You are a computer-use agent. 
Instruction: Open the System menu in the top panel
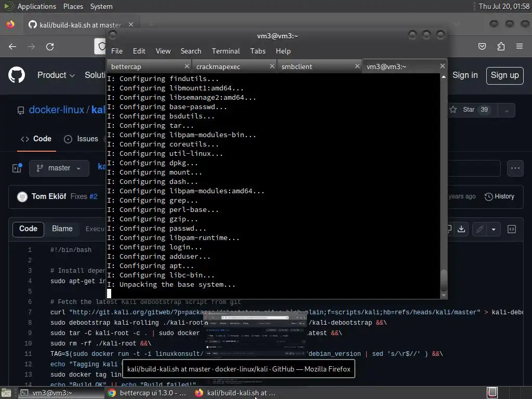coord(101,6)
